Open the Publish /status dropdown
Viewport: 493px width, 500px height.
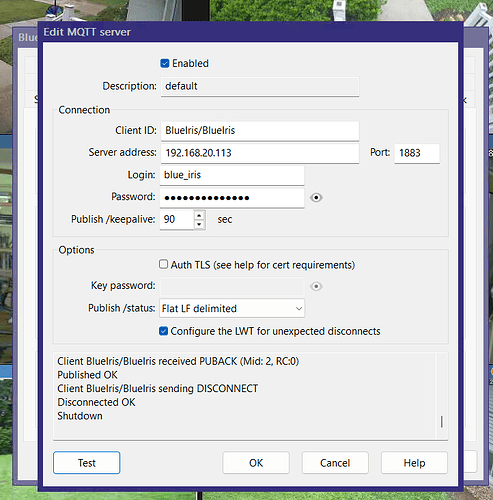click(232, 308)
